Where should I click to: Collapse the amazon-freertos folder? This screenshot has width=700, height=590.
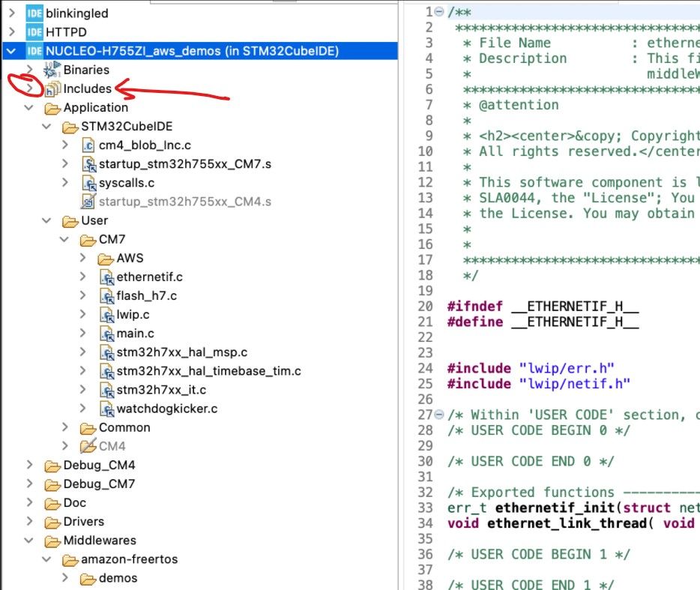(46, 559)
